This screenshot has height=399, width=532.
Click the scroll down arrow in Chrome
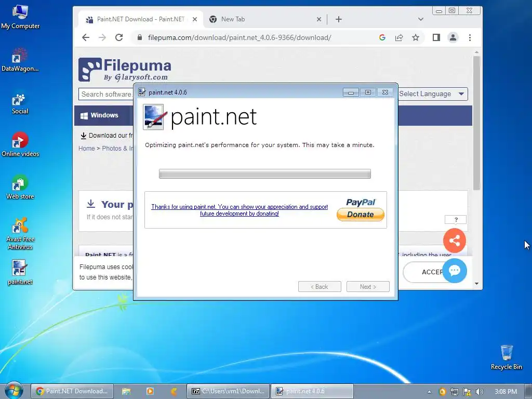coord(476,284)
